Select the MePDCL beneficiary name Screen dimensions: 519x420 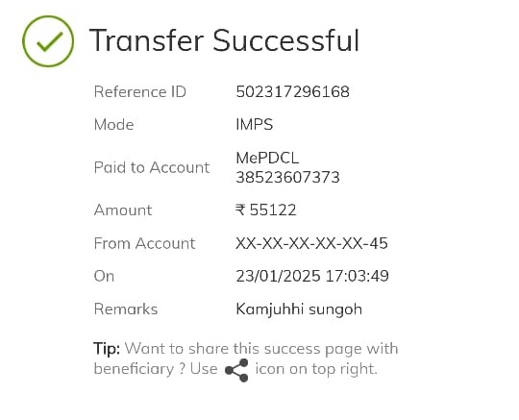pyautogui.click(x=267, y=158)
